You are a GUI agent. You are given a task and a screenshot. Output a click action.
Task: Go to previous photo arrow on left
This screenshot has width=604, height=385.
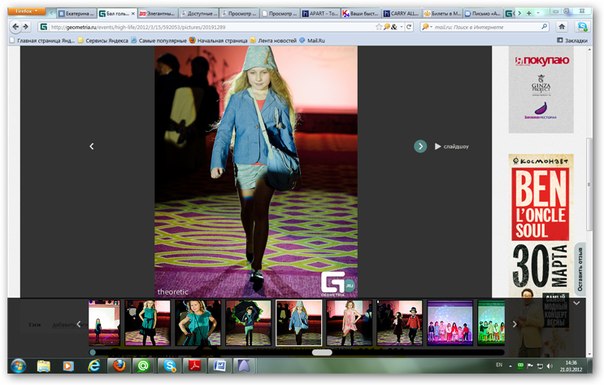[x=92, y=146]
